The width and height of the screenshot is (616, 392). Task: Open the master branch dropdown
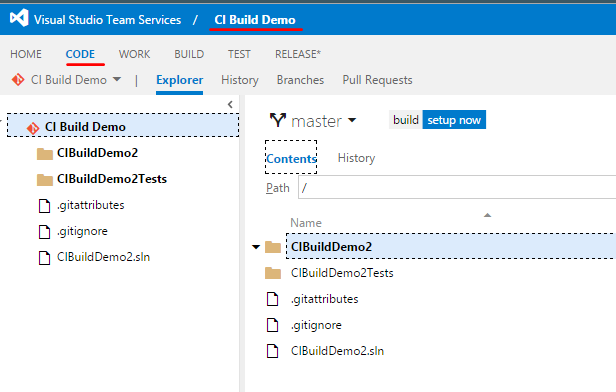tap(324, 121)
